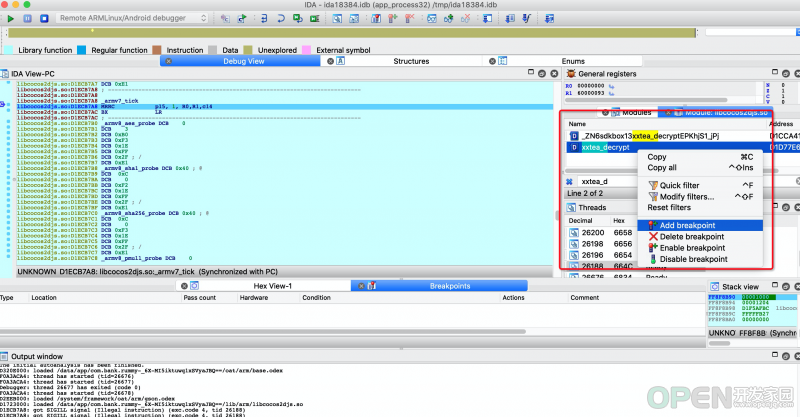Clear the module filter with the X icon
Screen dimensions: 800x417
(569, 181)
